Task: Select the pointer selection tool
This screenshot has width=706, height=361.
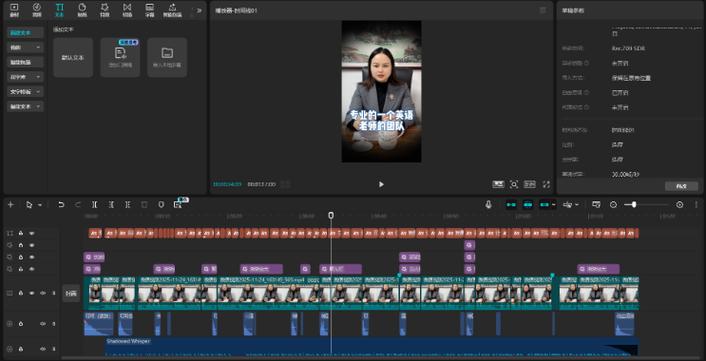Action: pyautogui.click(x=29, y=204)
